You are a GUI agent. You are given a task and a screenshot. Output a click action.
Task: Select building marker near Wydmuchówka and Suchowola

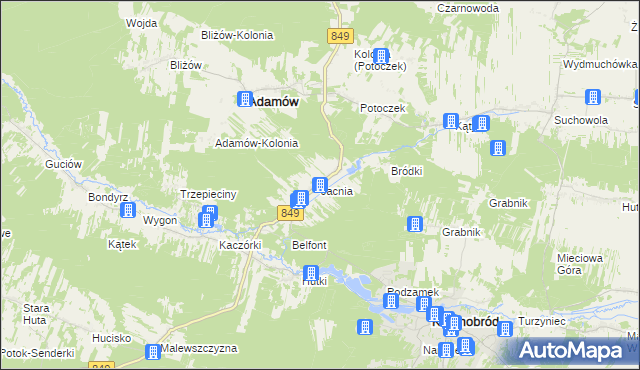(593, 97)
